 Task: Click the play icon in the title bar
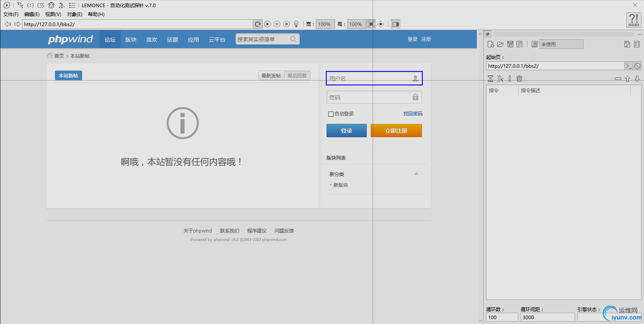[x=7, y=5]
